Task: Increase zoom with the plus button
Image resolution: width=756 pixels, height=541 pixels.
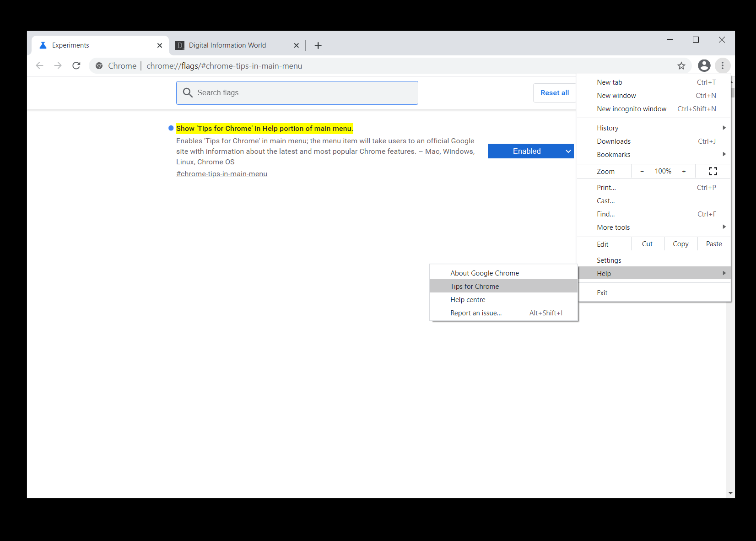Action: point(684,171)
